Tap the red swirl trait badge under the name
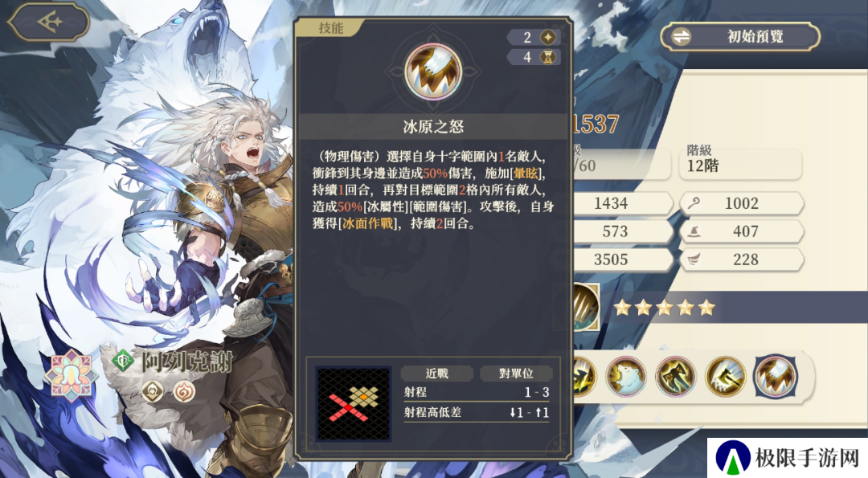The height and width of the screenshot is (478, 868). 184,392
